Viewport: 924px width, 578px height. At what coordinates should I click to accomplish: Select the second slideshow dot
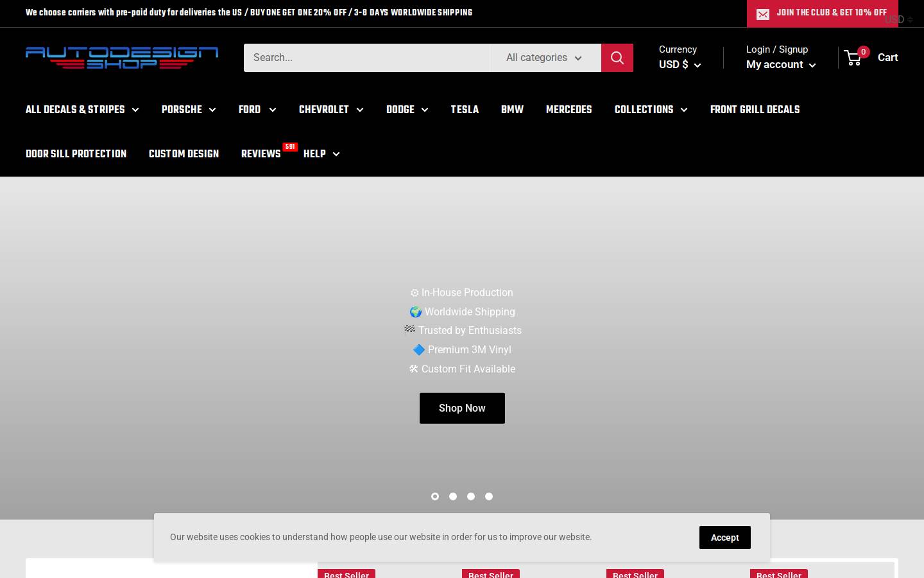(x=453, y=496)
